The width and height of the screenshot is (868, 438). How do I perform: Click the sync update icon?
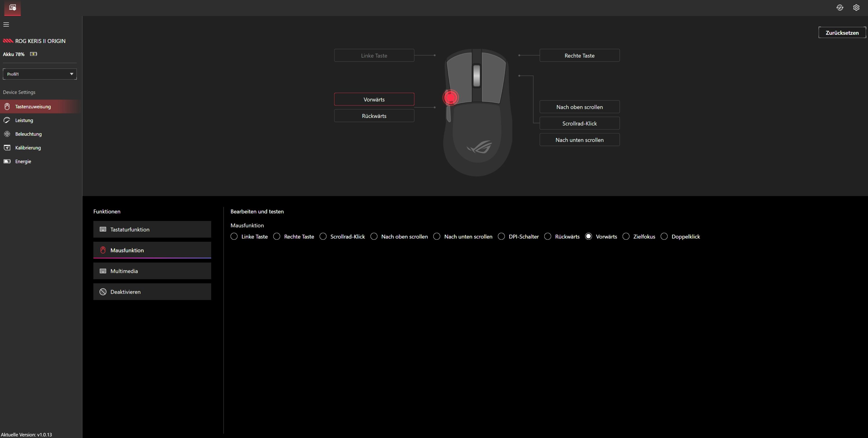coord(840,8)
